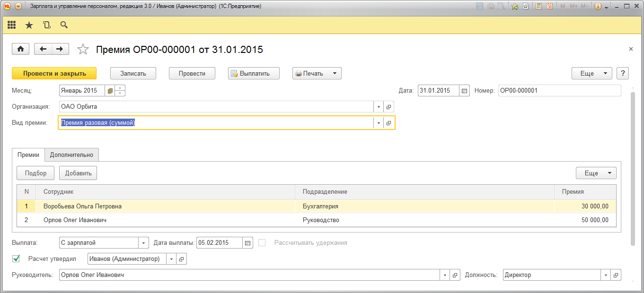Open Должность record with open icon
The height and width of the screenshot is (293, 644).
coord(616,275)
